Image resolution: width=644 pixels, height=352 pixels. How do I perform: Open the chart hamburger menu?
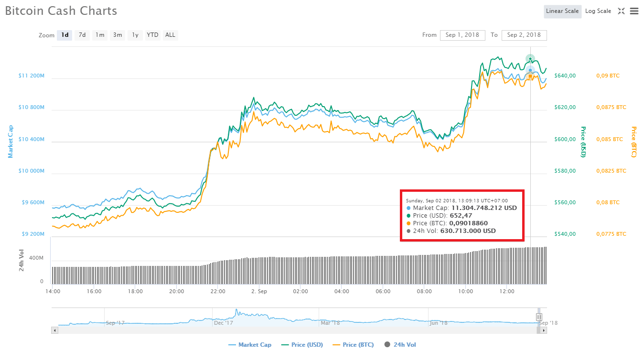634,11
